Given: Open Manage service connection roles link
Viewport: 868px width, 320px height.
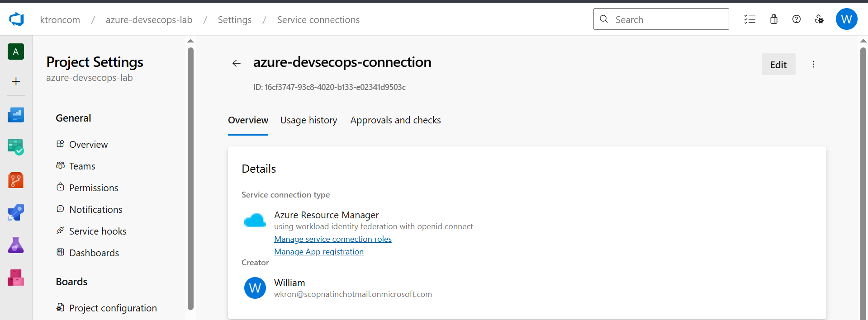Looking at the screenshot, I should point(332,239).
